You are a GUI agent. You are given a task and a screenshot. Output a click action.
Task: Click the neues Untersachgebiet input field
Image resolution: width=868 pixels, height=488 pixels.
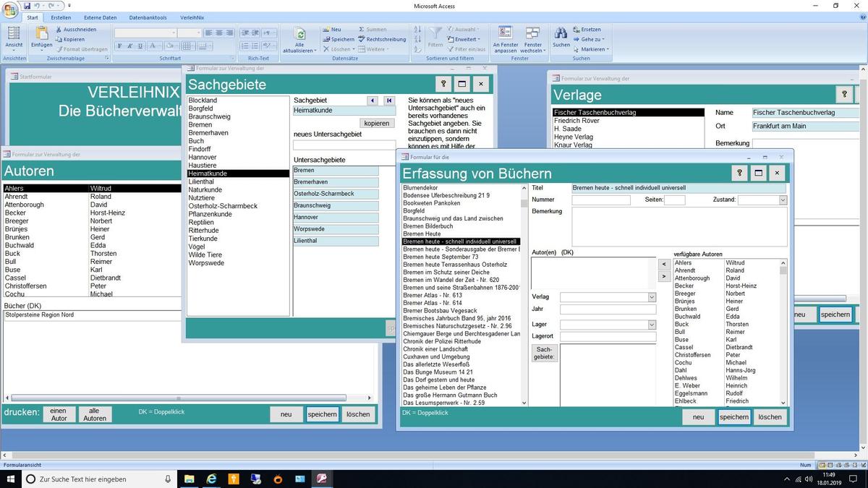(x=344, y=145)
